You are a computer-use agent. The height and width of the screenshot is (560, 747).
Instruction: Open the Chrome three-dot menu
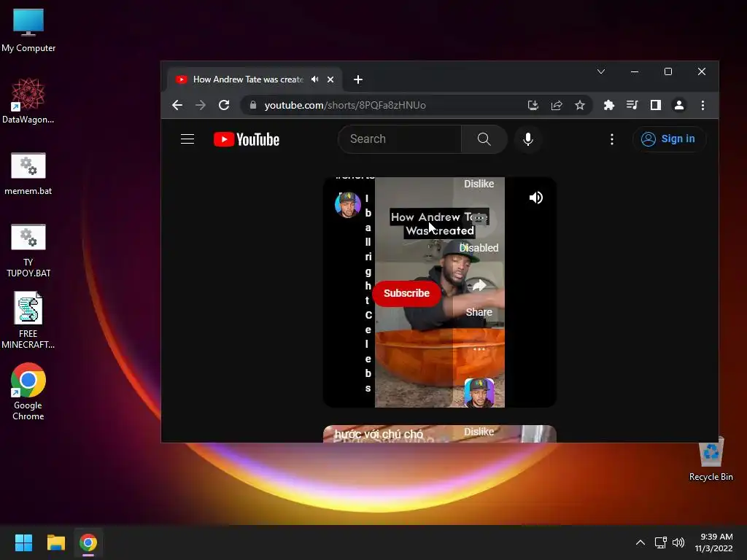click(703, 105)
